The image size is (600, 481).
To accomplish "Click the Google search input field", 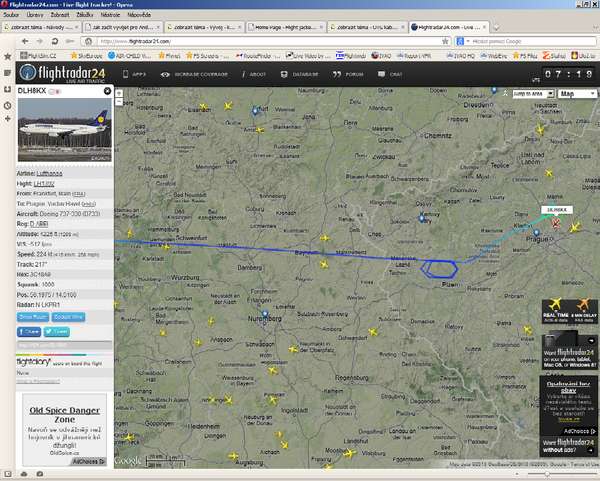I will coord(532,41).
